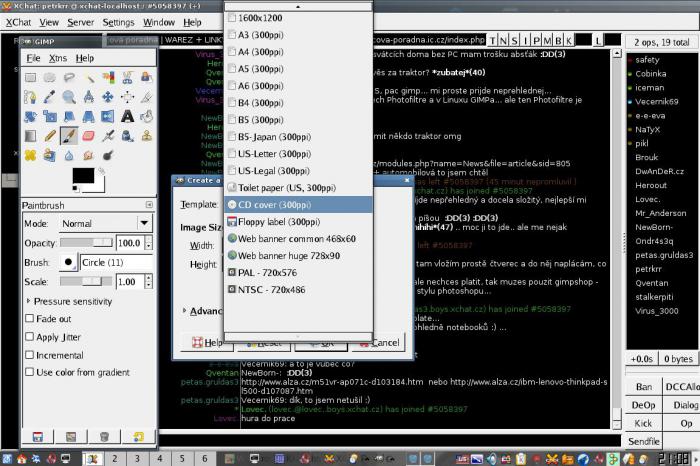Select the Text tool

pos(127,116)
